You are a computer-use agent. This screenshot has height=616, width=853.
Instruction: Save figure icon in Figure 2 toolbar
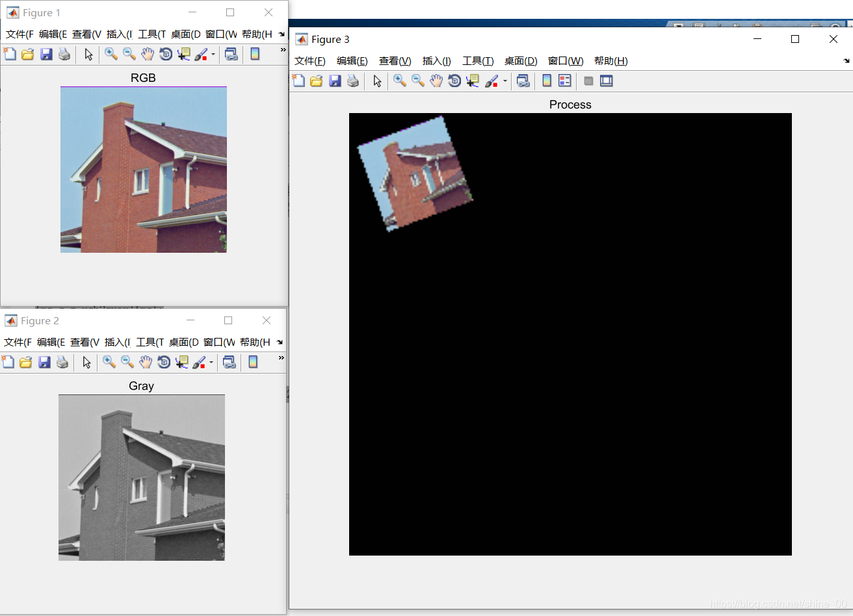[x=44, y=362]
